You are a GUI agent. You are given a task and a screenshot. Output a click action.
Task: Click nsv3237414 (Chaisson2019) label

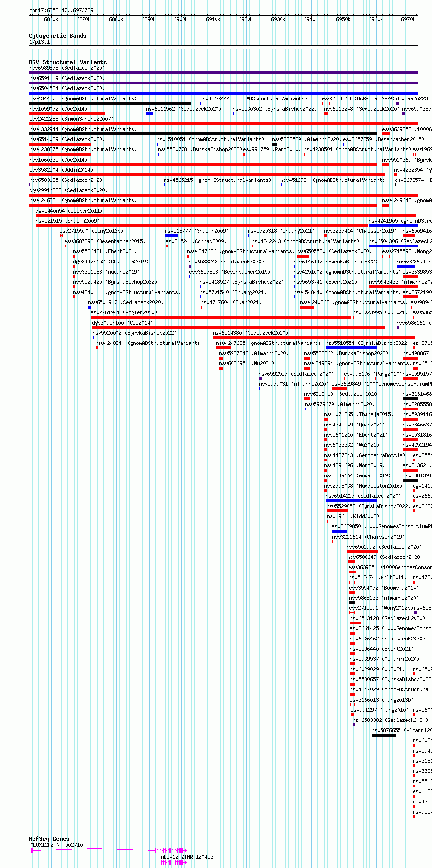click(361, 231)
